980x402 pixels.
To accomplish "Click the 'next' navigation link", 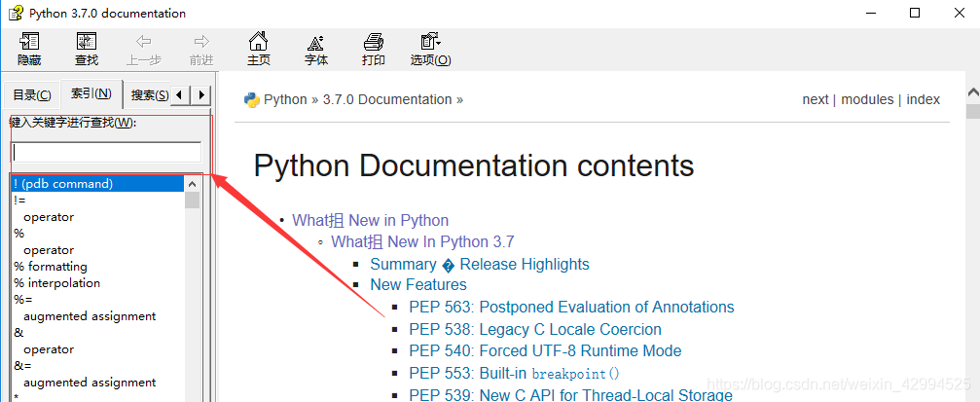I will [x=815, y=100].
